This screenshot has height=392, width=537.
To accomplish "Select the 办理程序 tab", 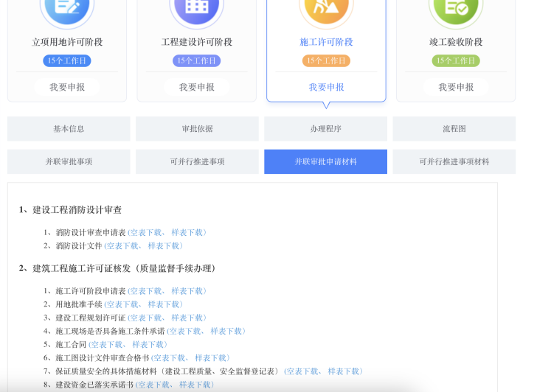I will (x=325, y=129).
